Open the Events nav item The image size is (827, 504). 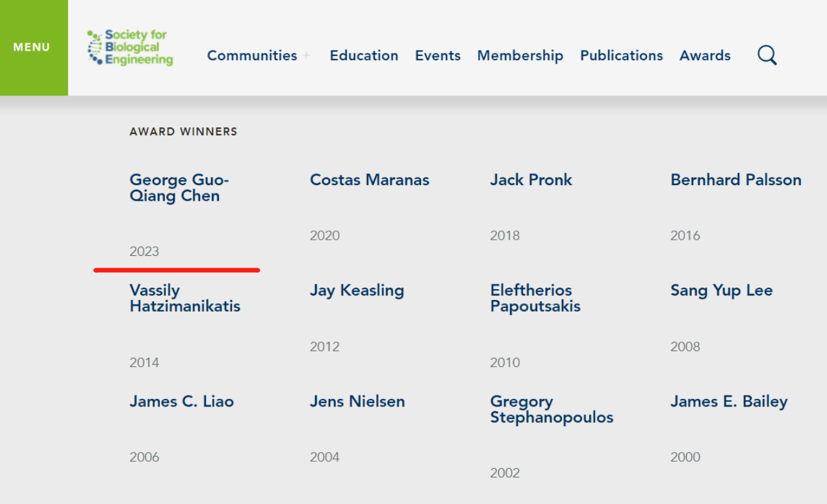pyautogui.click(x=438, y=56)
